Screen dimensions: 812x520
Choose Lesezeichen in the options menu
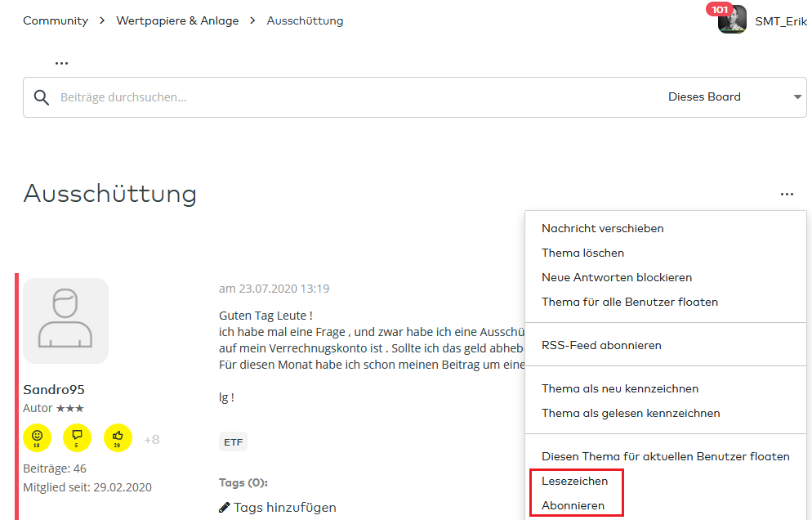(x=574, y=482)
